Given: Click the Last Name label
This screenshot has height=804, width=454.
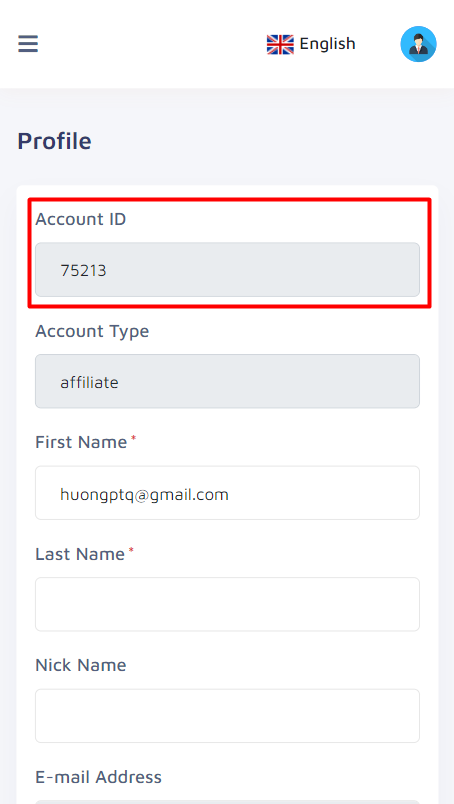Looking at the screenshot, I should pyautogui.click(x=80, y=554).
